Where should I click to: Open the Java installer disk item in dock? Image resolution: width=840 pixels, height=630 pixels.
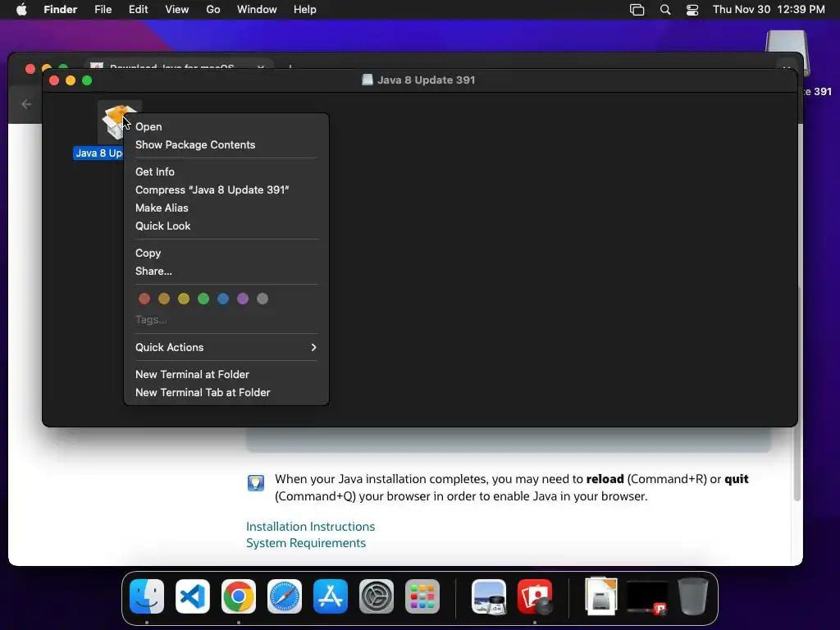tap(601, 596)
